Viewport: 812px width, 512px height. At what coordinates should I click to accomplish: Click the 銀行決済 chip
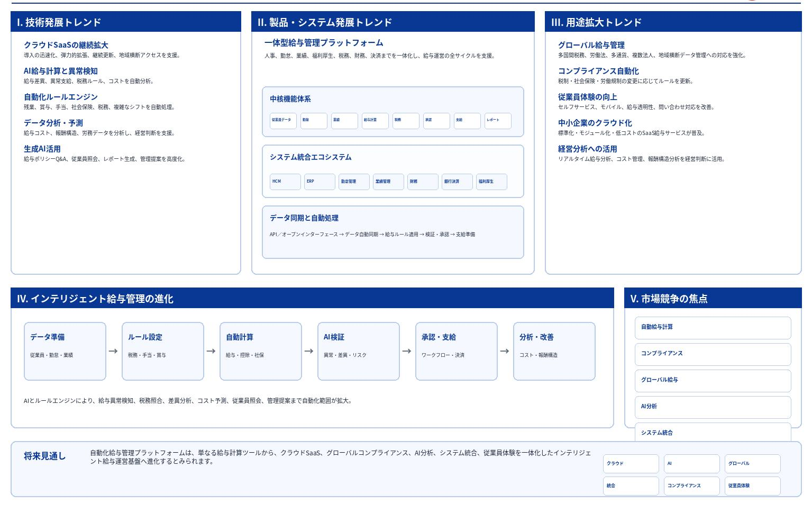[x=457, y=182]
